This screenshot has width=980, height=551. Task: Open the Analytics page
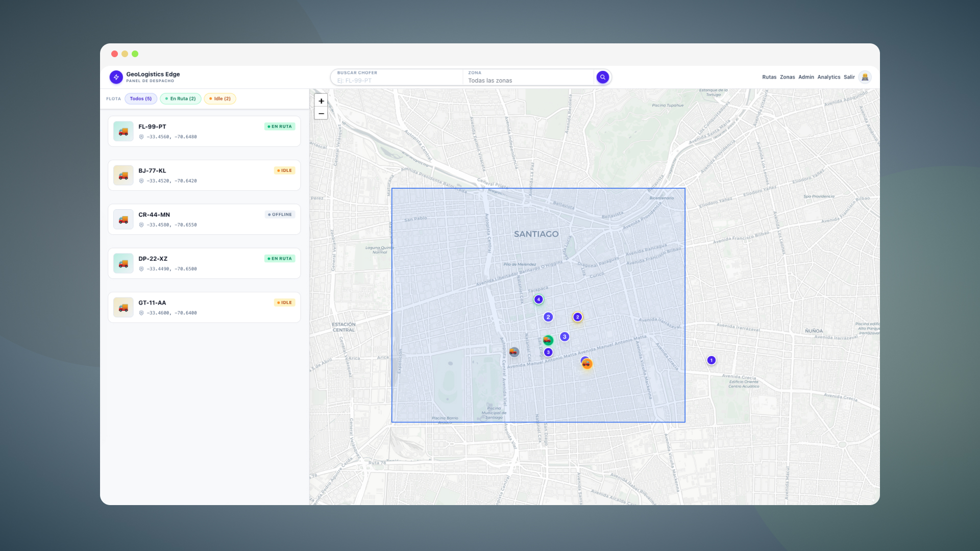pos(828,77)
